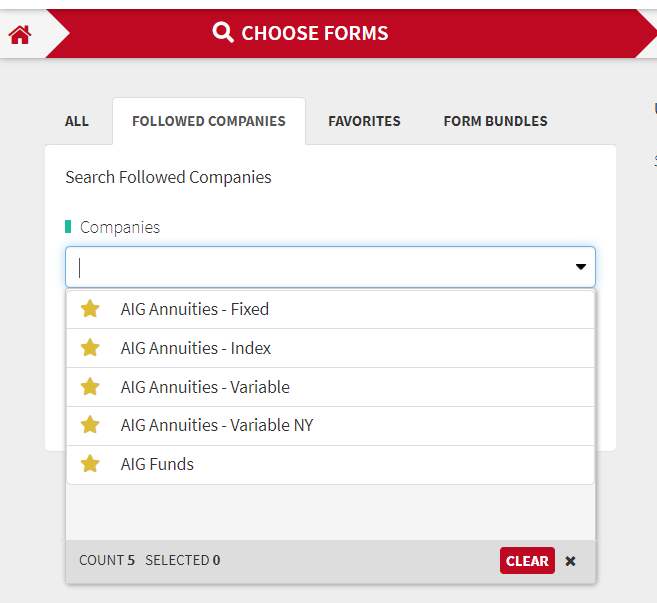Click the red home icon
The height and width of the screenshot is (603, 657).
[20, 34]
